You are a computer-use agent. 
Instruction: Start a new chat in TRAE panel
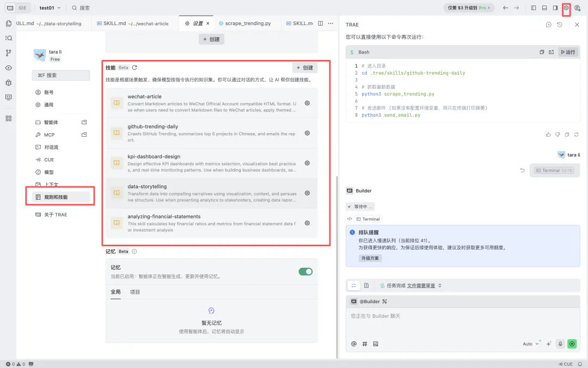[549, 25]
